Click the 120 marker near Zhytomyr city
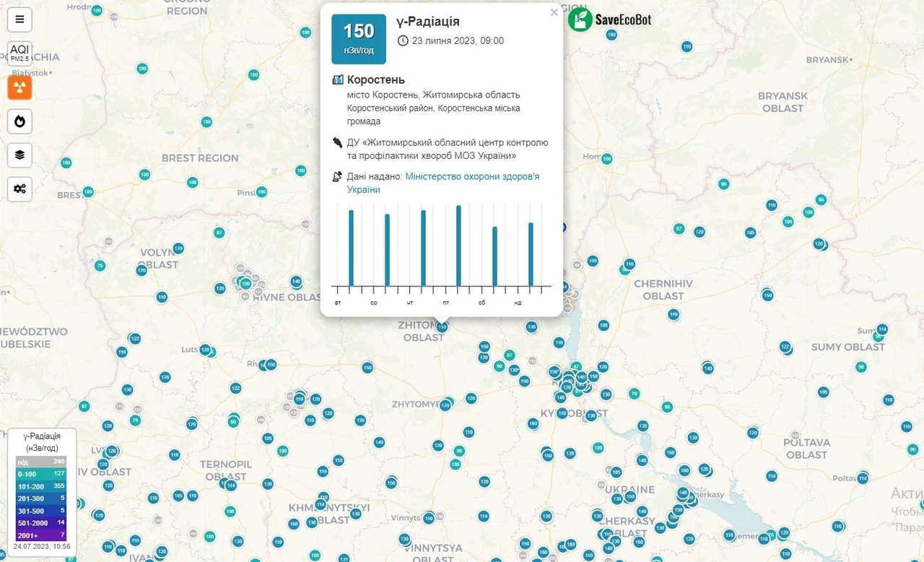The image size is (924, 562). coord(445,405)
